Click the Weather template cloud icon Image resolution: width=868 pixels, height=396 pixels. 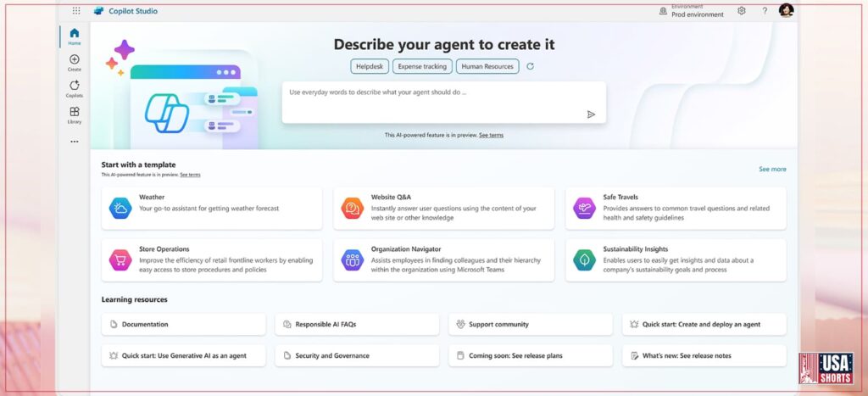pos(120,209)
